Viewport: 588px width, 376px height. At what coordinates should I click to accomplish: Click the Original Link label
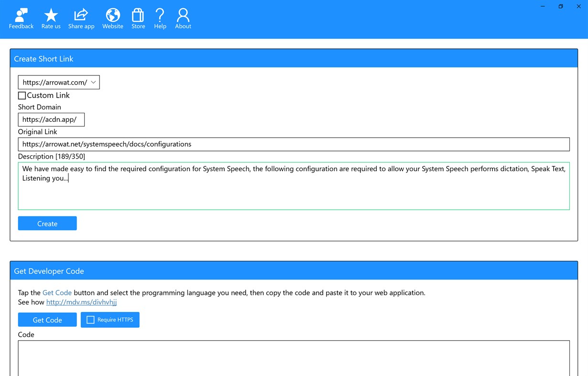(x=38, y=132)
